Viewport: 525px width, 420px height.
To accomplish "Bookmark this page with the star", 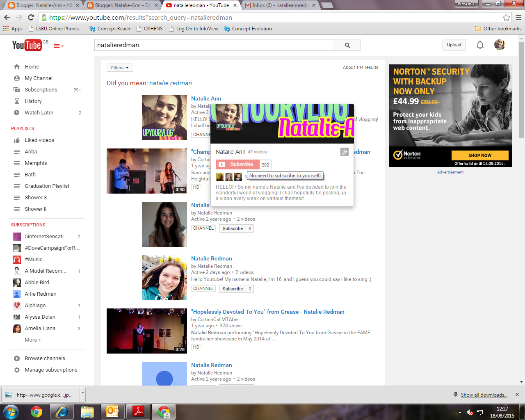I will [507, 17].
